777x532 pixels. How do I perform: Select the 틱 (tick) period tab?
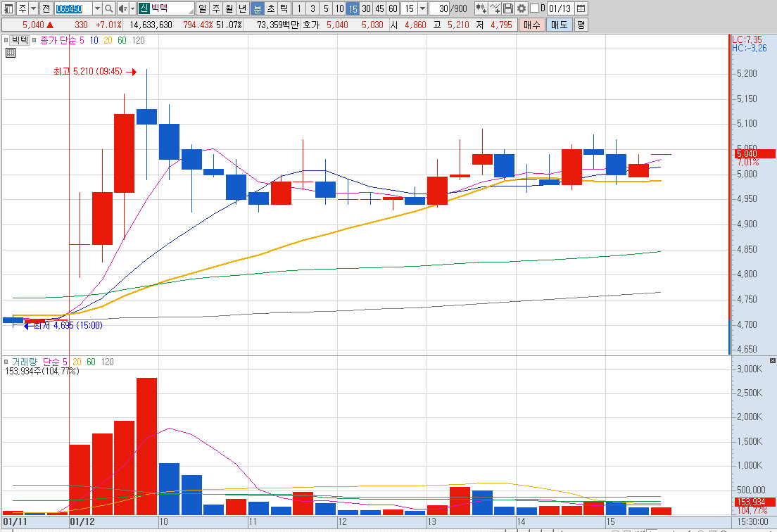click(284, 8)
